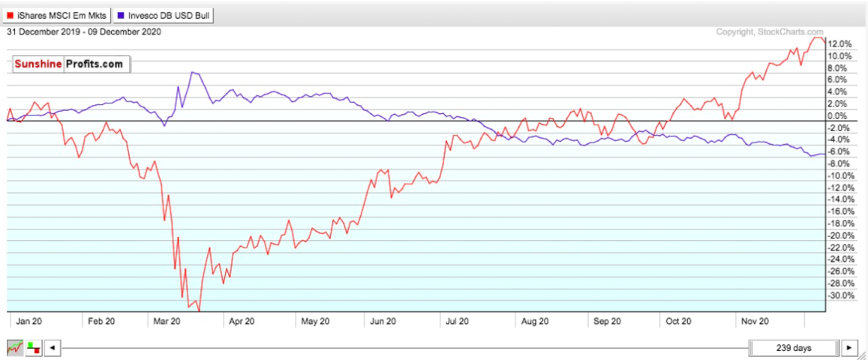The width and height of the screenshot is (868, 360).
Task: Click the Sep 20 x-axis label
Action: 606,321
